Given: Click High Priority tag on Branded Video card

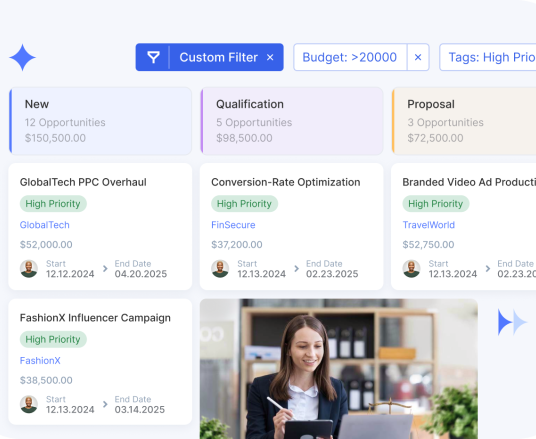Looking at the screenshot, I should coord(436,204).
